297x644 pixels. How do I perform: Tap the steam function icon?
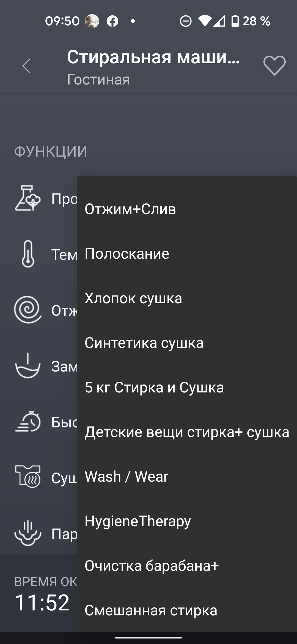point(28,533)
